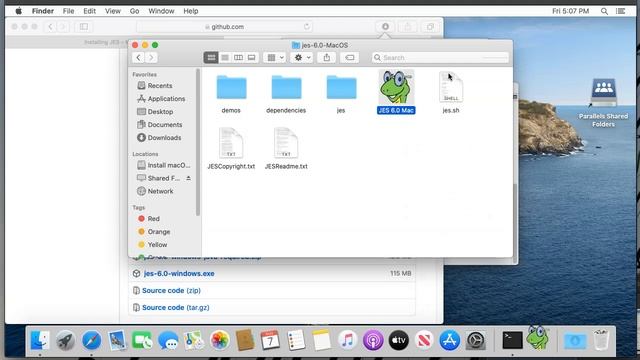Open App Store from the Dock
This screenshot has width=640, height=360.
tap(450, 340)
